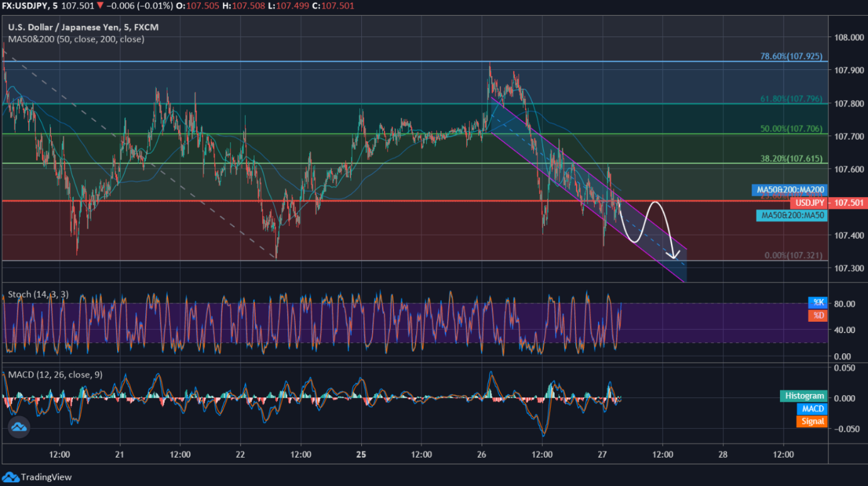Click date 25 on the time axis
Viewport: 868px width, 486px height.
point(361,454)
